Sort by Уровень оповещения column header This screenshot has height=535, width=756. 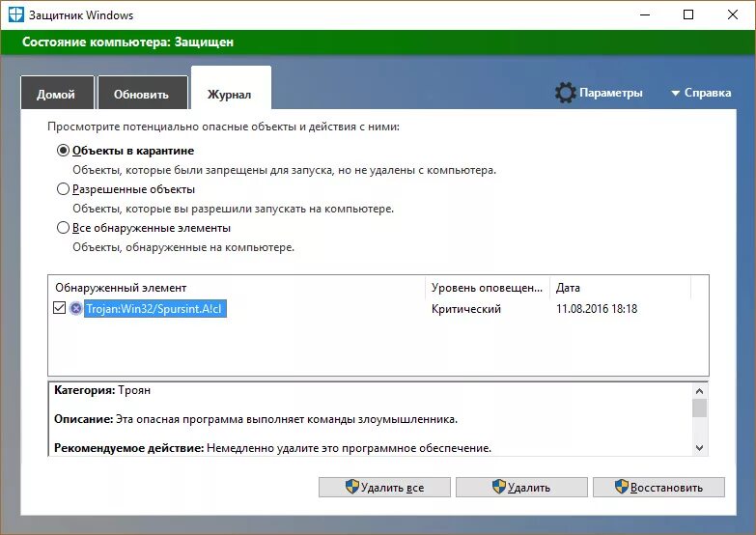click(488, 288)
